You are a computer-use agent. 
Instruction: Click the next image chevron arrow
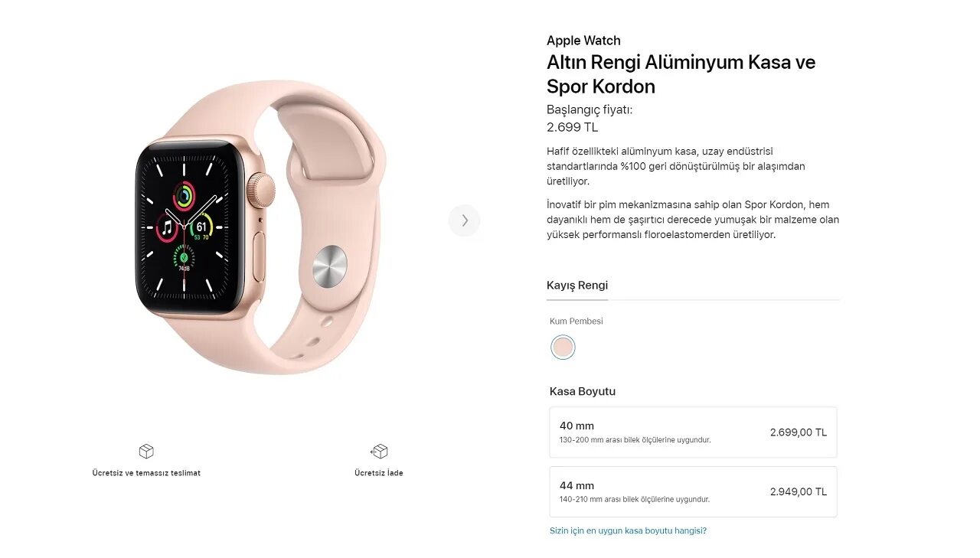[464, 220]
